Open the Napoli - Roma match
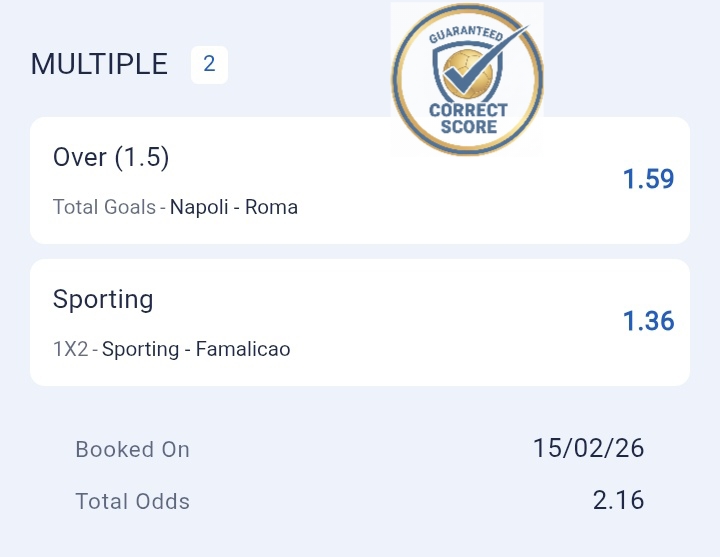720x557 pixels. click(x=234, y=208)
